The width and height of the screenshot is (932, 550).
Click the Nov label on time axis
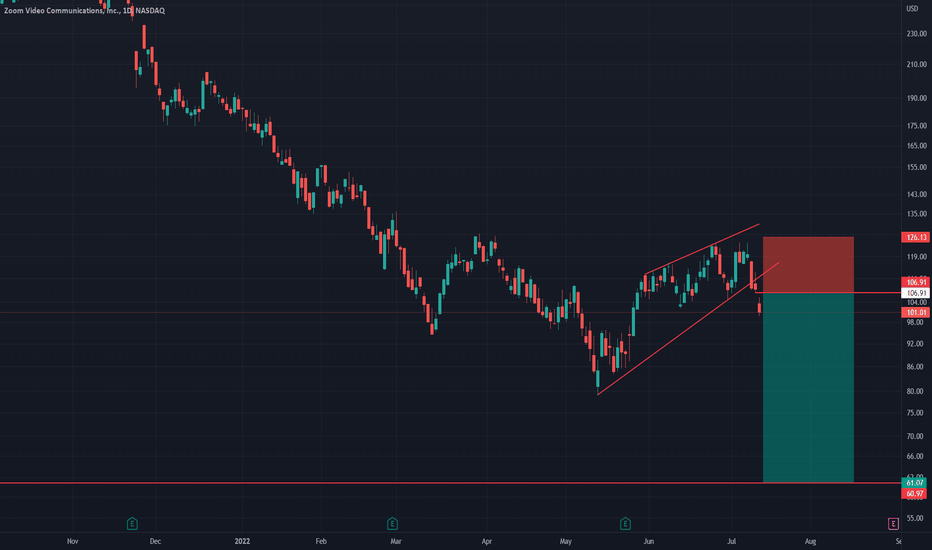tap(73, 541)
